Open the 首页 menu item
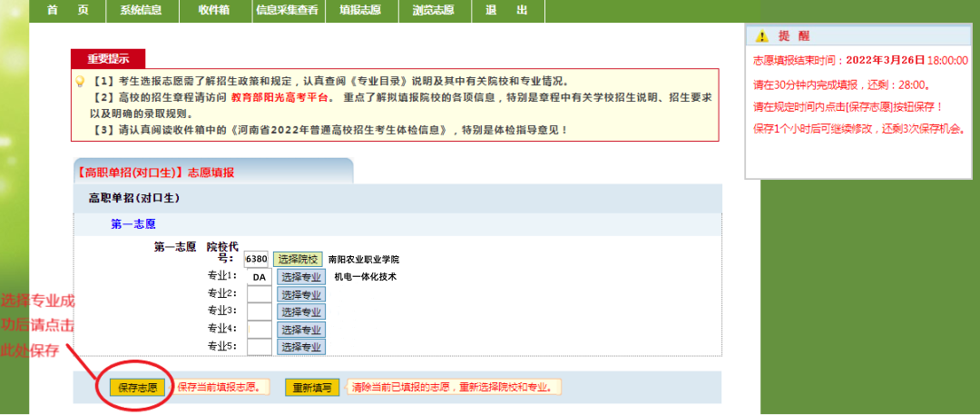The width and height of the screenshot is (980, 415). coord(67,11)
